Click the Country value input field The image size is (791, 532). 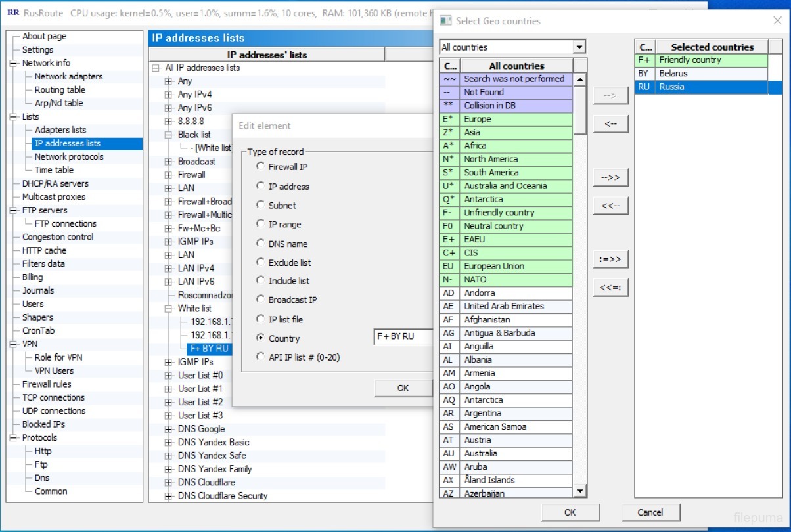pyautogui.click(x=403, y=336)
